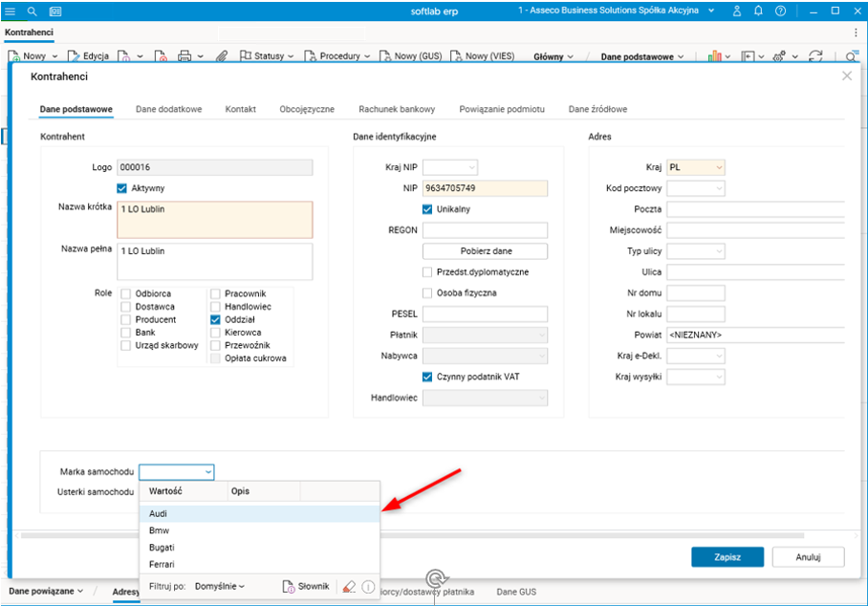Open the help question mark icon
868x606 pixels.
(781, 11)
